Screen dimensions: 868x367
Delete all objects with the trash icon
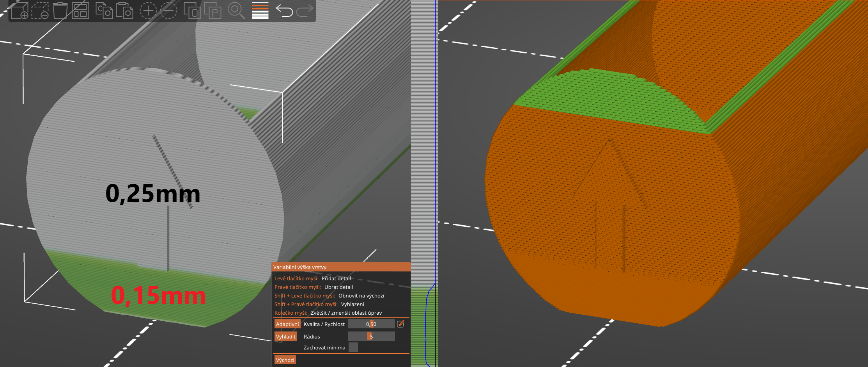pos(61,10)
